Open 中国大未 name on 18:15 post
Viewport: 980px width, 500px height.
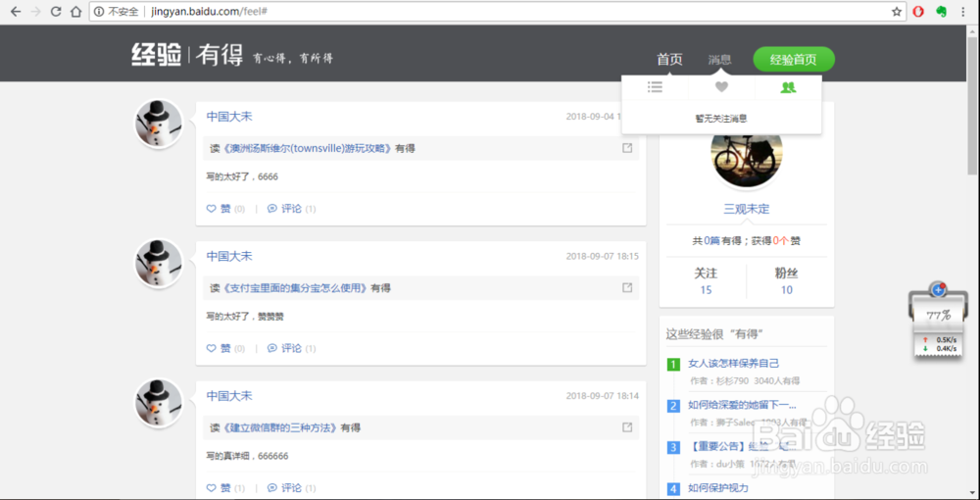[229, 256]
